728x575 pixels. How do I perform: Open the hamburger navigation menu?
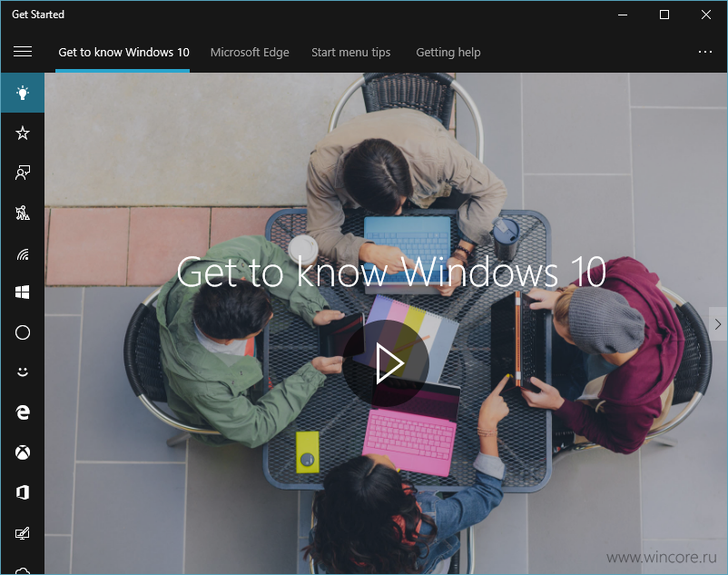[23, 52]
